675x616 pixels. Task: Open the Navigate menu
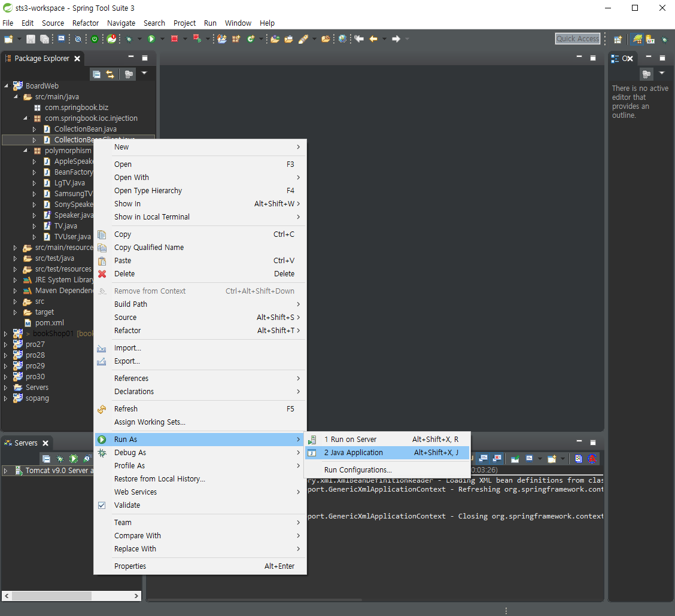pos(121,23)
